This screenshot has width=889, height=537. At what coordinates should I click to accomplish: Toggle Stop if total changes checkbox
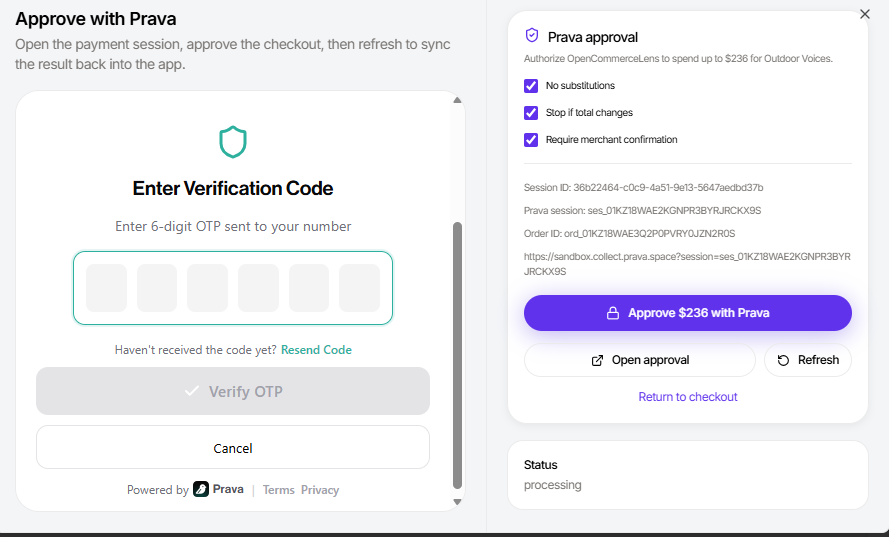click(x=531, y=113)
